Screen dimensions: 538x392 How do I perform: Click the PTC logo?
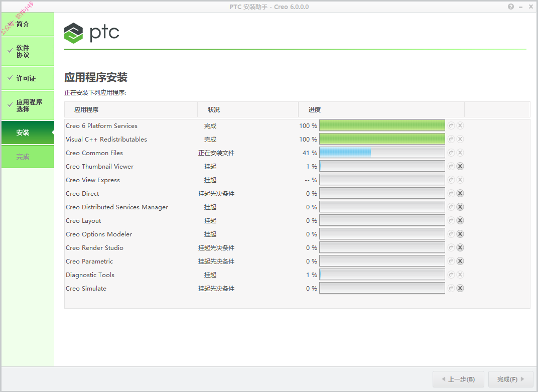[x=92, y=33]
